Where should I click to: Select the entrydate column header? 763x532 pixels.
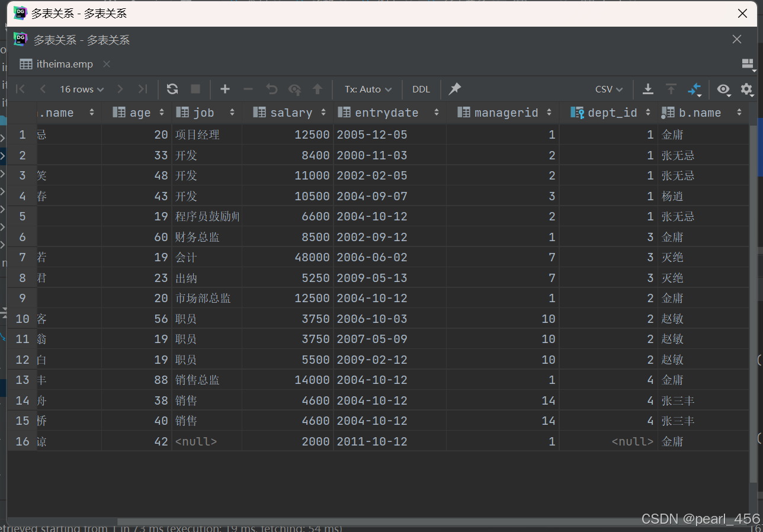tap(390, 112)
